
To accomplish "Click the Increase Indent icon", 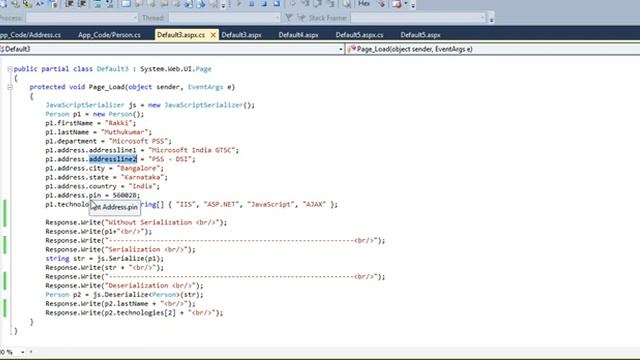I will tap(82, 4).
